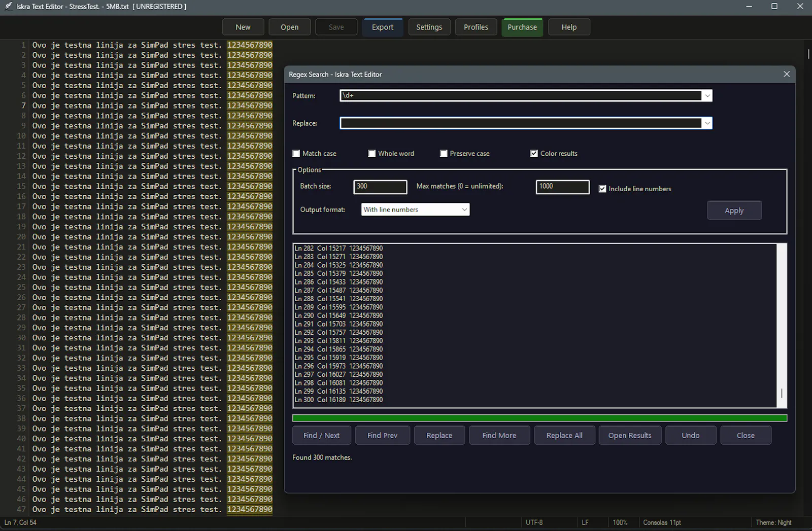Image resolution: width=812 pixels, height=531 pixels.
Task: Click the Apply button in Options
Action: pyautogui.click(x=734, y=210)
